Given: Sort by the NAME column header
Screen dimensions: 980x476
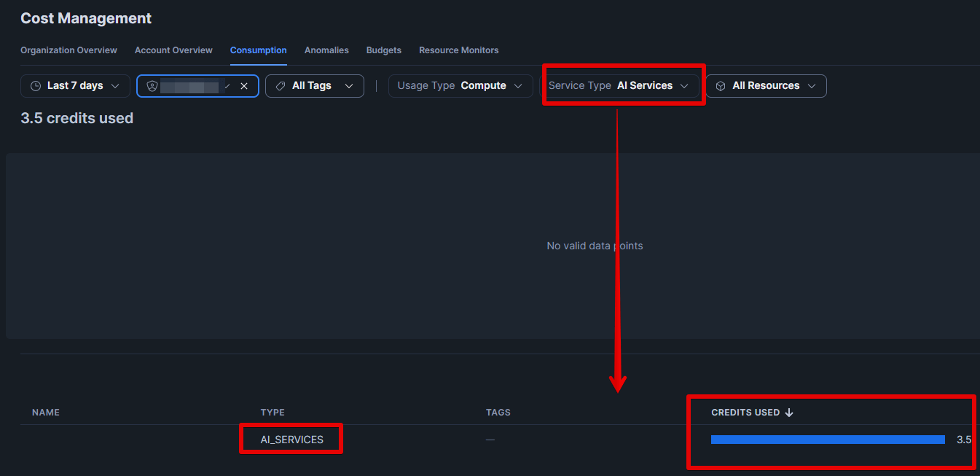Looking at the screenshot, I should [46, 413].
